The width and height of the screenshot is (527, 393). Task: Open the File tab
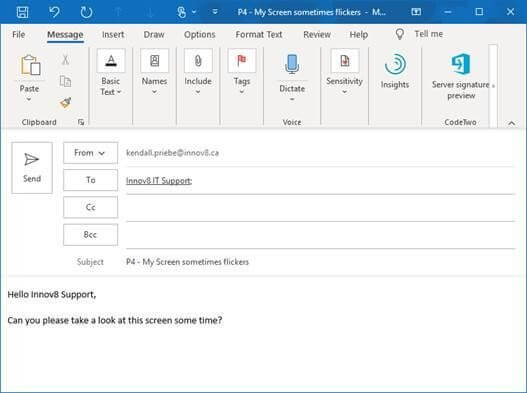pyautogui.click(x=18, y=35)
